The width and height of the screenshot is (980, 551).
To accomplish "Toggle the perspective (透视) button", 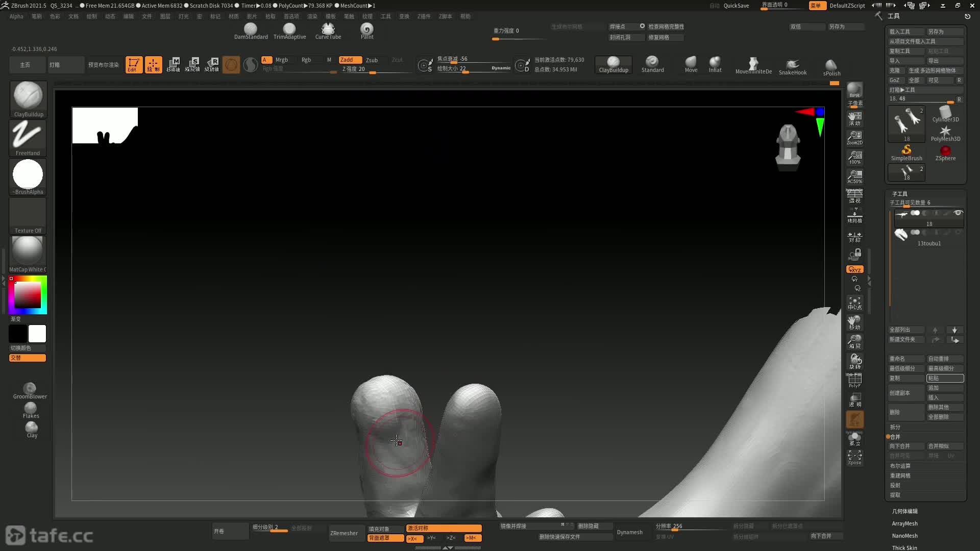I will (x=854, y=196).
